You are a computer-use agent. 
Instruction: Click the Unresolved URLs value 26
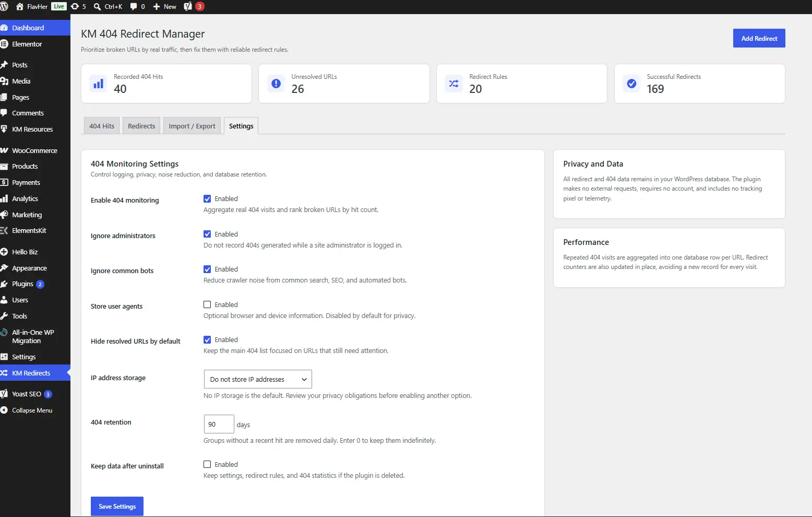[x=297, y=89]
